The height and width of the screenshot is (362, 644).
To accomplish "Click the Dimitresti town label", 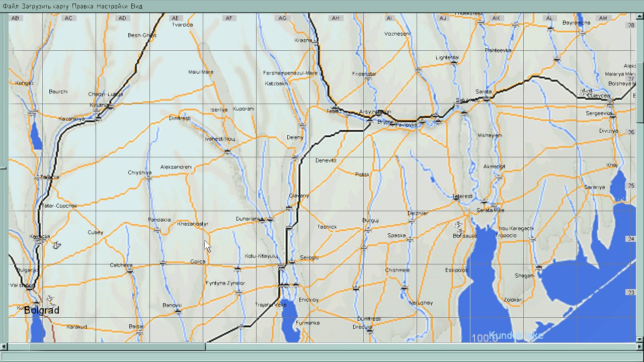I will tap(180, 118).
